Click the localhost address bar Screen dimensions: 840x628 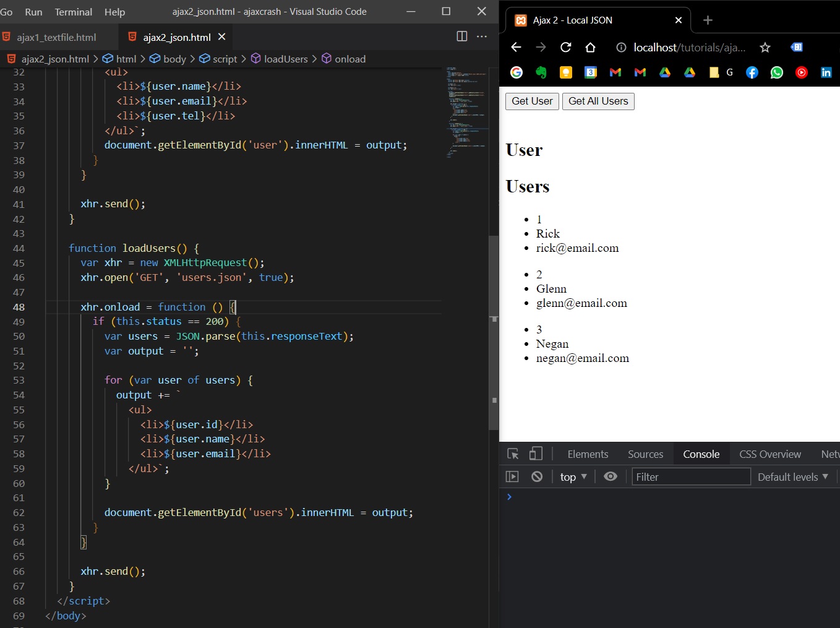click(690, 48)
